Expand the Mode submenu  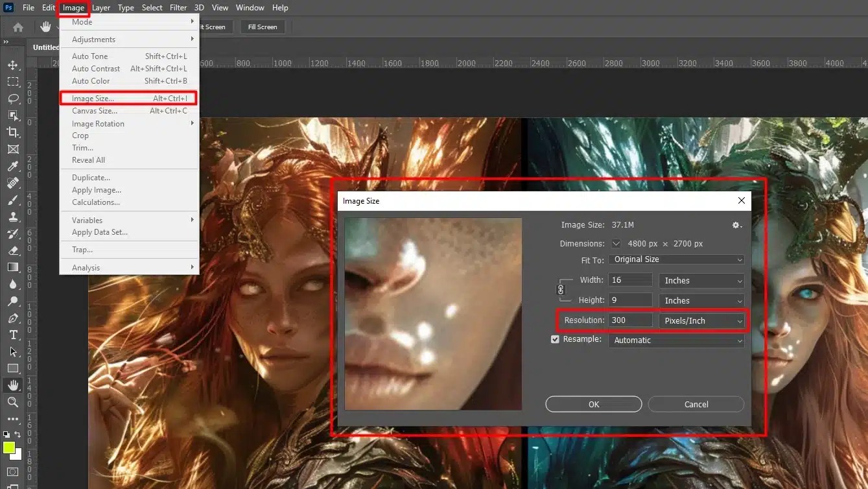click(129, 22)
